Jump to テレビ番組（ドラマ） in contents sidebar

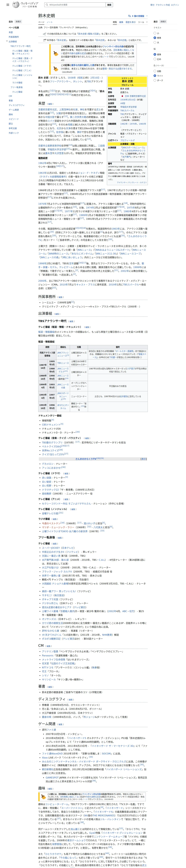pyautogui.click(x=22, y=66)
